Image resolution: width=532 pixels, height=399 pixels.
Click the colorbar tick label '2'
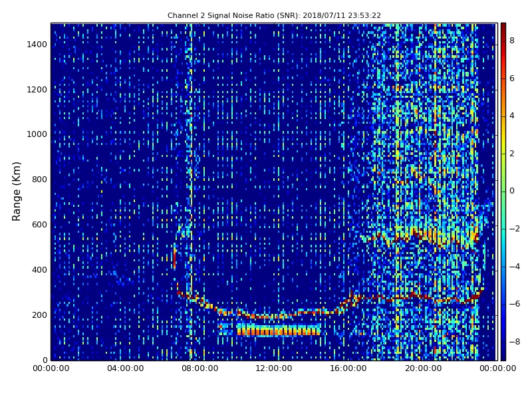coord(512,154)
